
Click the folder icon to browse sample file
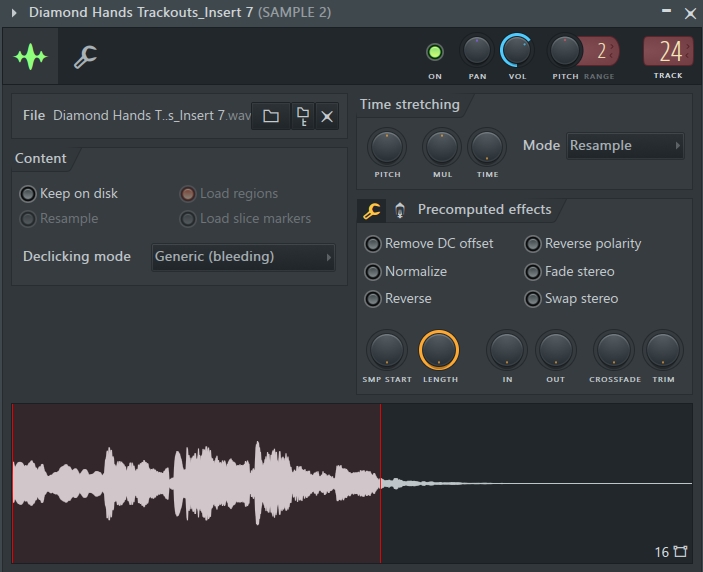click(x=271, y=116)
